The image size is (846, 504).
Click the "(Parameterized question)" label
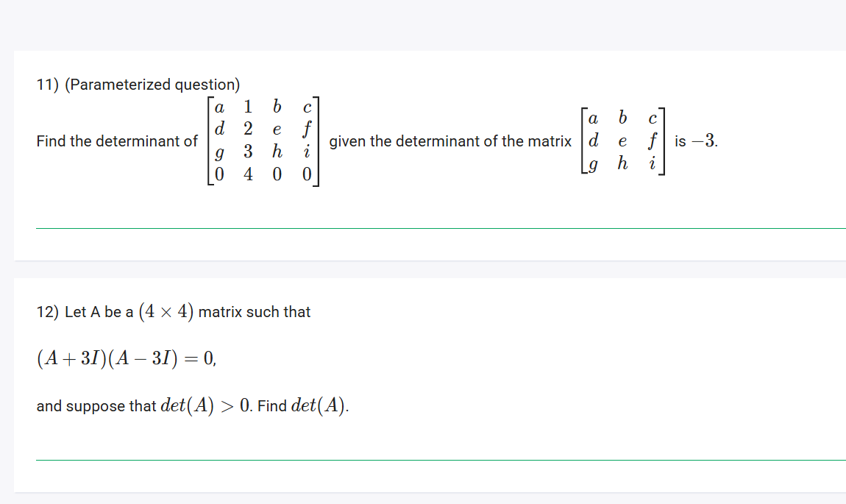[152, 85]
